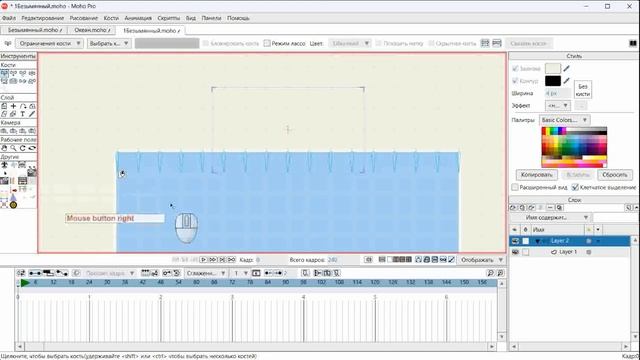Click the first Camera tool in Камера section
Screen dimensions: 640x360
[4, 131]
